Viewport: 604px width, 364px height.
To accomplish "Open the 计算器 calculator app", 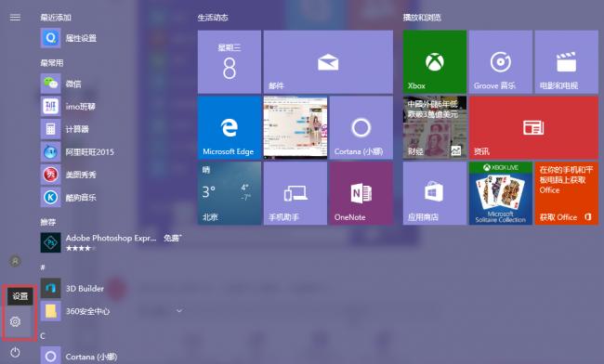I will point(112,129).
